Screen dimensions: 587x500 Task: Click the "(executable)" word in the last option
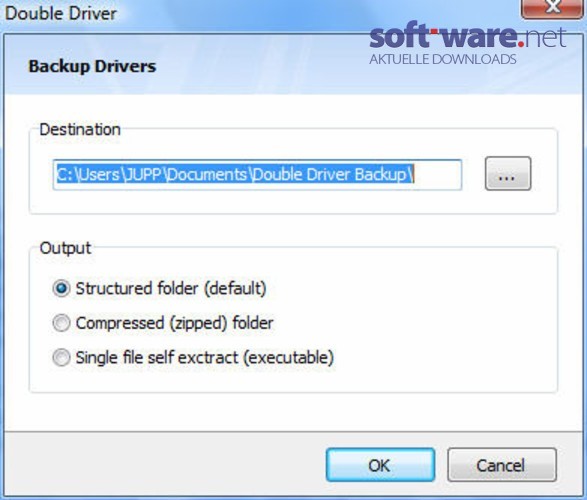tap(288, 357)
